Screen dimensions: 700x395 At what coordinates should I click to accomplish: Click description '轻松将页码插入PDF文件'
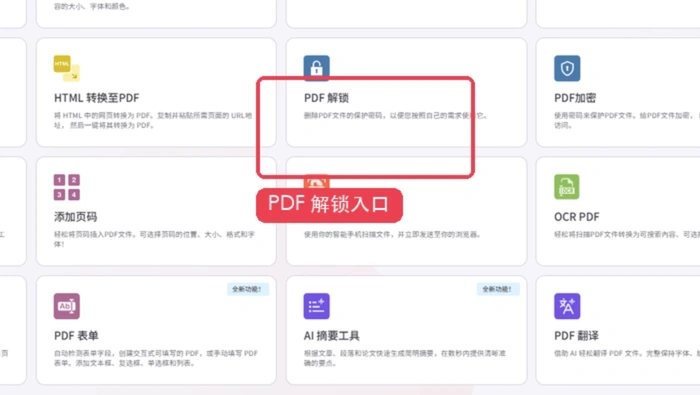(x=154, y=239)
